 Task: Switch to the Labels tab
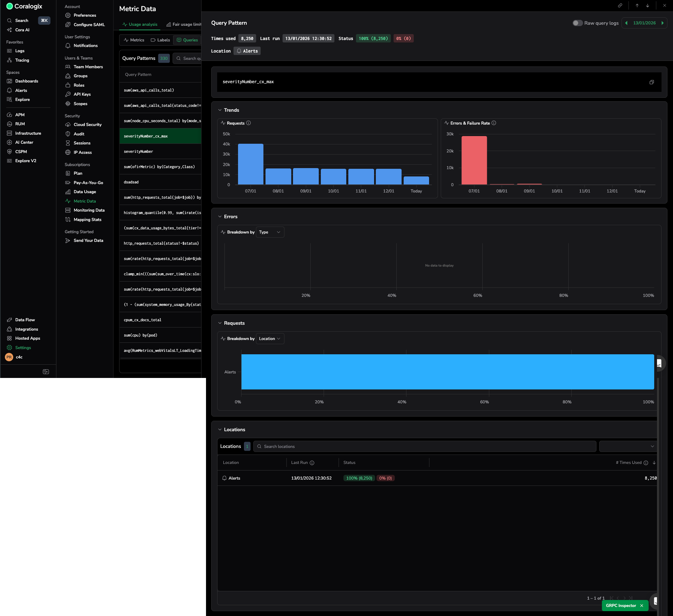click(x=160, y=40)
